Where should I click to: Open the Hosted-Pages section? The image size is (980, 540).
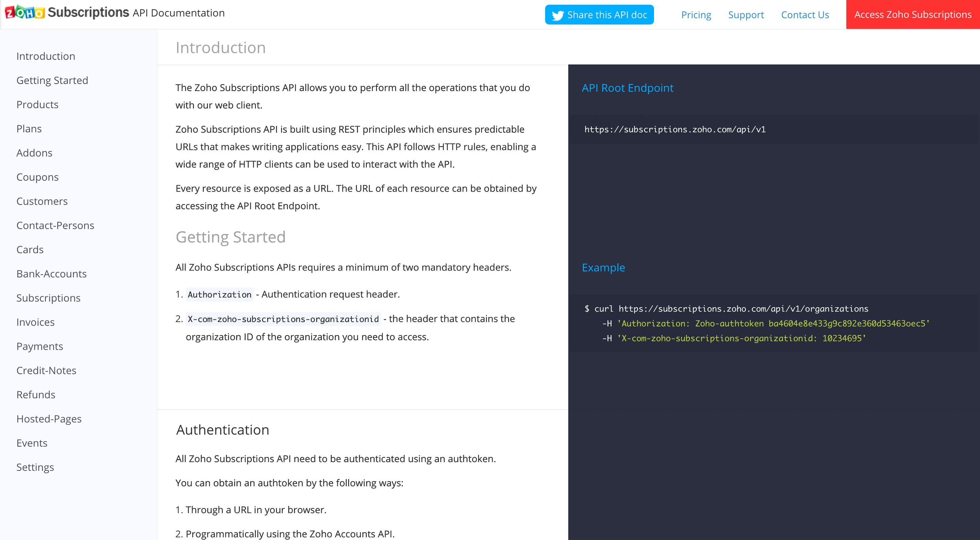point(49,418)
